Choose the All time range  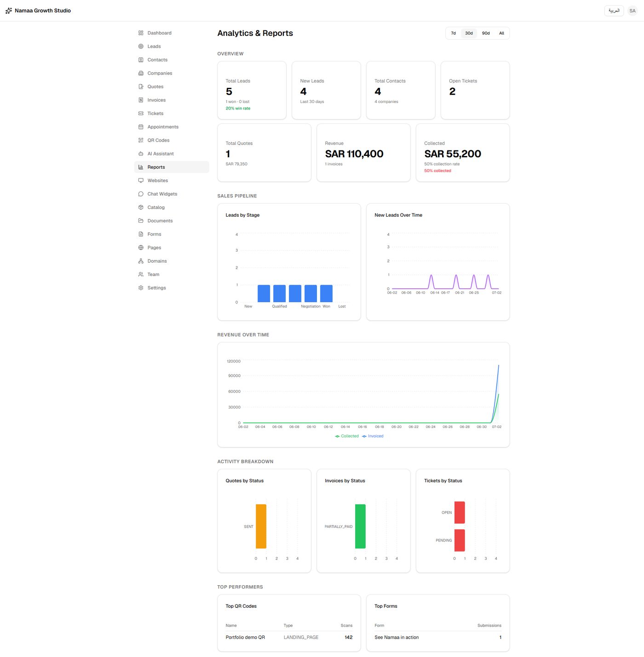tap(501, 33)
